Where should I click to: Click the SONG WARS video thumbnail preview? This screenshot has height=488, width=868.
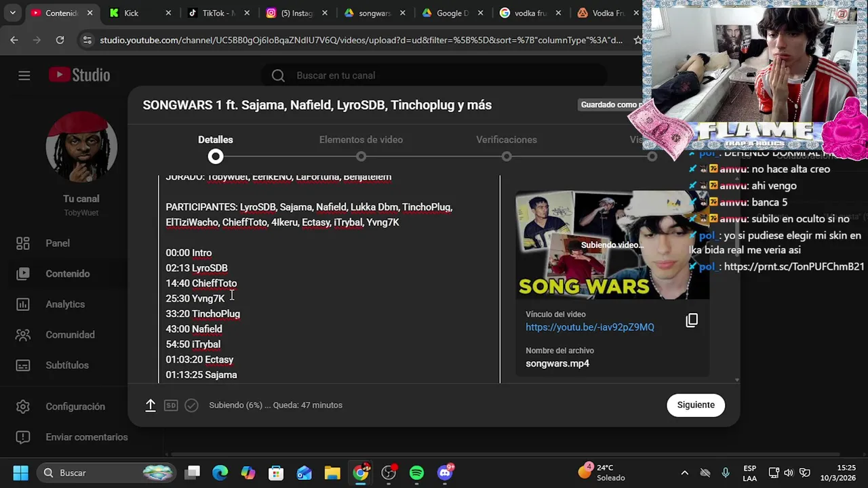coord(612,245)
